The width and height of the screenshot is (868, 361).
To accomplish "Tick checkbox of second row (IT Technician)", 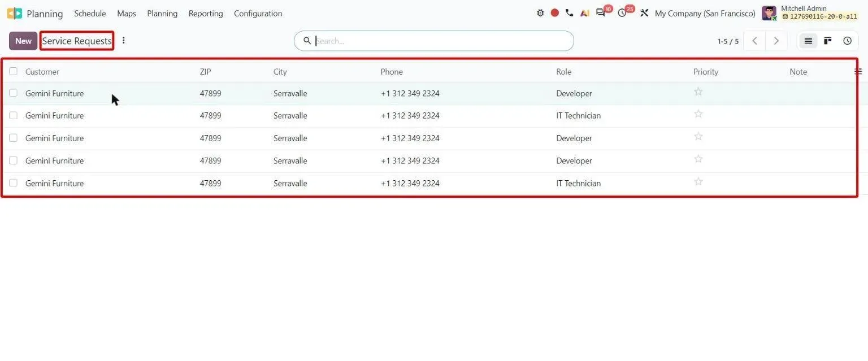I will tap(13, 115).
